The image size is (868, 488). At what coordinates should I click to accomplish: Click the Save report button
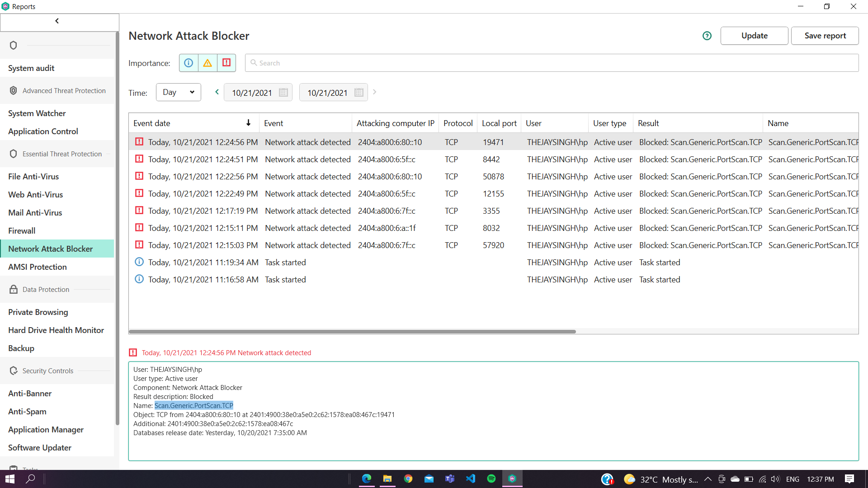point(825,36)
